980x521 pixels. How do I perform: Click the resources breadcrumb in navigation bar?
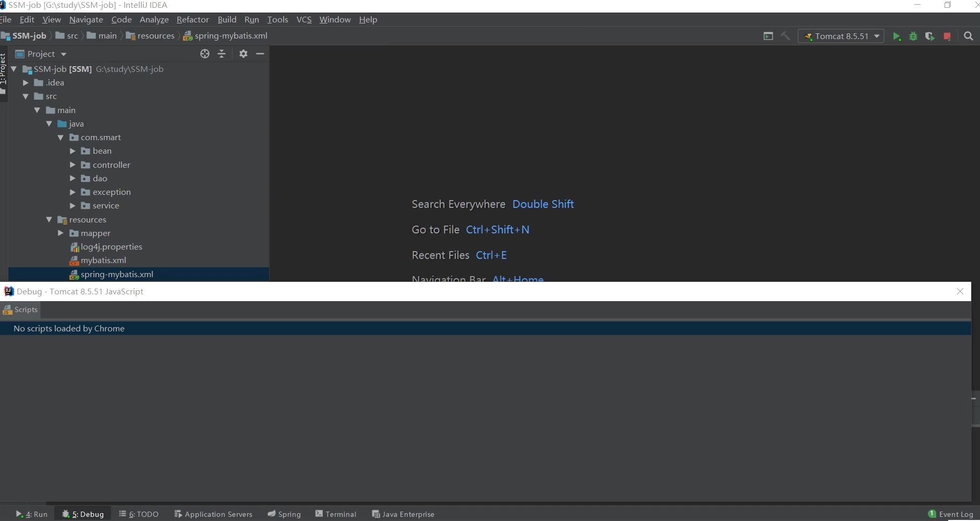pos(155,36)
